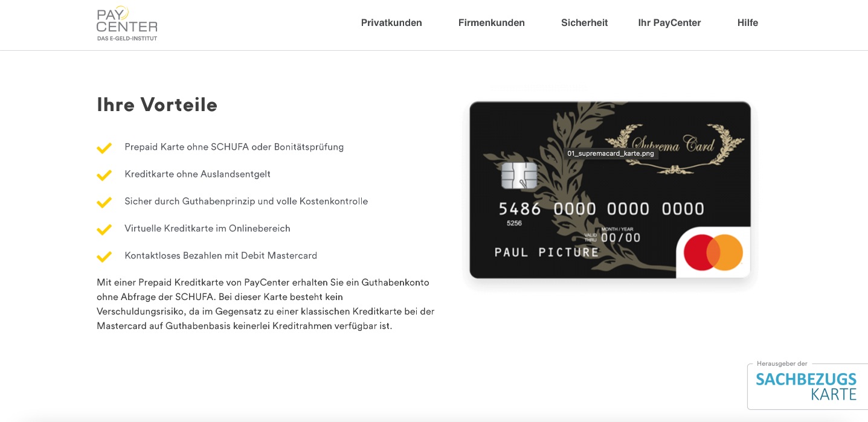Viewport: 868px width, 422px height.
Task: Click checkmark beside Virtuelle Kreditkarte im Onlinebereich
Action: (104, 229)
